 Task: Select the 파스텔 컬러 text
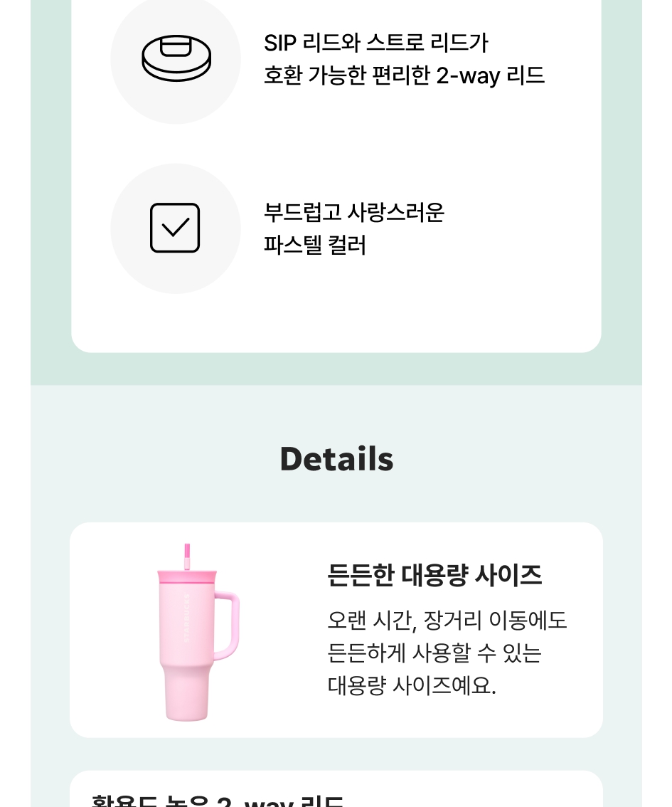click(x=314, y=246)
